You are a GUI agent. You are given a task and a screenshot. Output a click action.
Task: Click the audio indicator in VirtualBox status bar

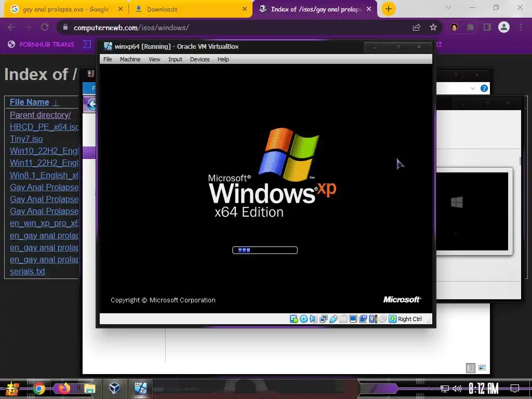313,319
